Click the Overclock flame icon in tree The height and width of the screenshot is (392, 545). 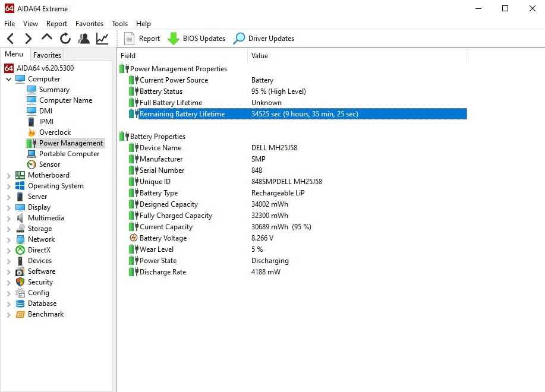[31, 132]
